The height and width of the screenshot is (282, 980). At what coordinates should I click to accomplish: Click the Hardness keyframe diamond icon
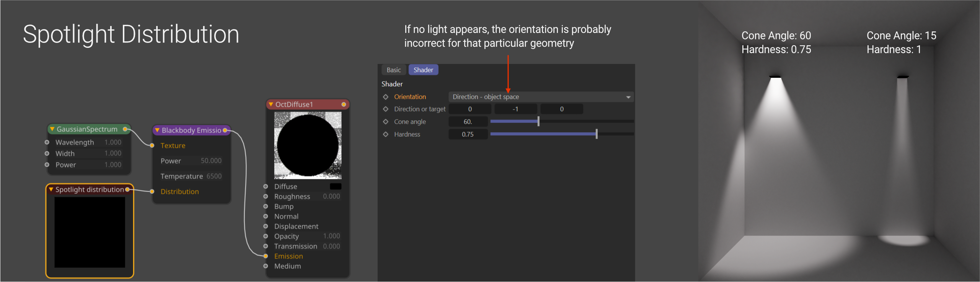(x=386, y=134)
